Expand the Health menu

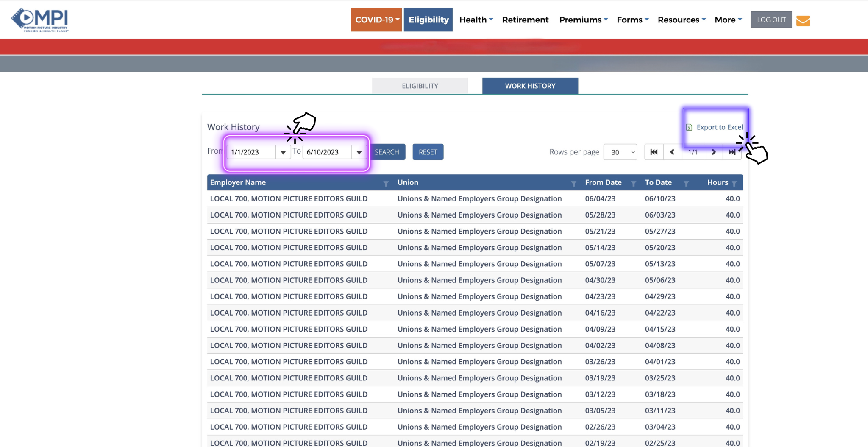[x=476, y=20]
